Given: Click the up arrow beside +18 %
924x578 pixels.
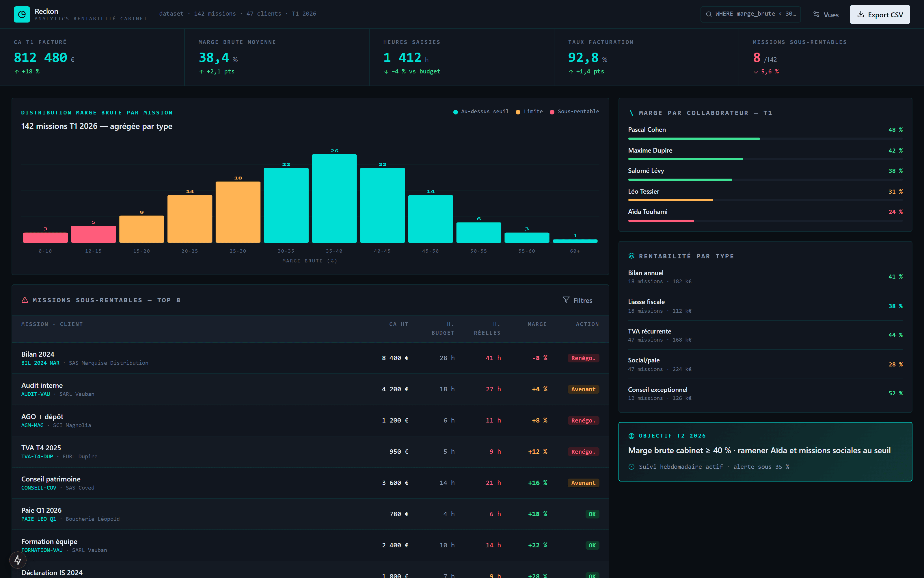Looking at the screenshot, I should (17, 71).
